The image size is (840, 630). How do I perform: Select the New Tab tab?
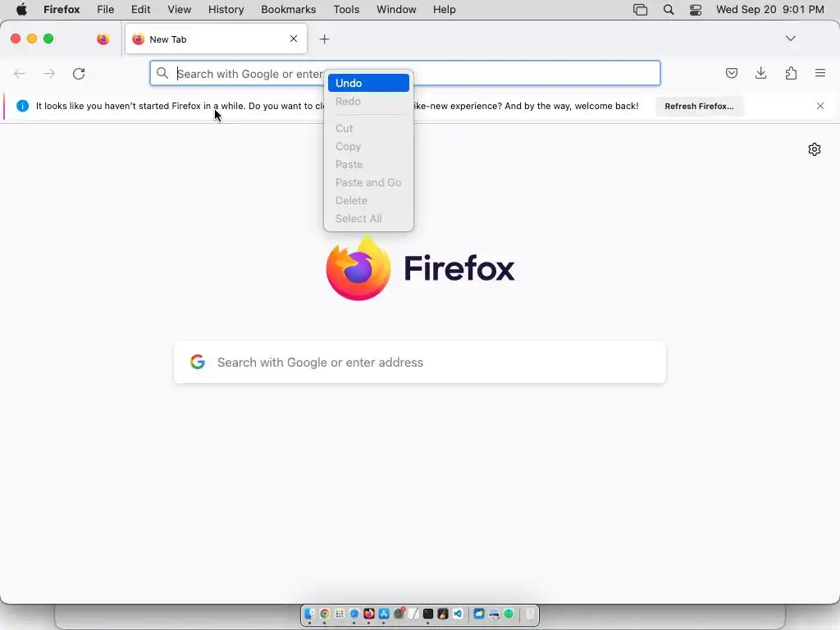pyautogui.click(x=216, y=39)
